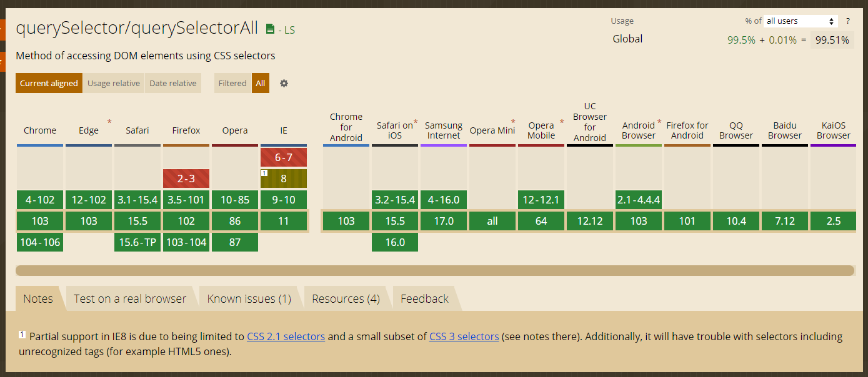This screenshot has width=868, height=377.
Task: Switch to Usage relative view
Action: pos(113,83)
